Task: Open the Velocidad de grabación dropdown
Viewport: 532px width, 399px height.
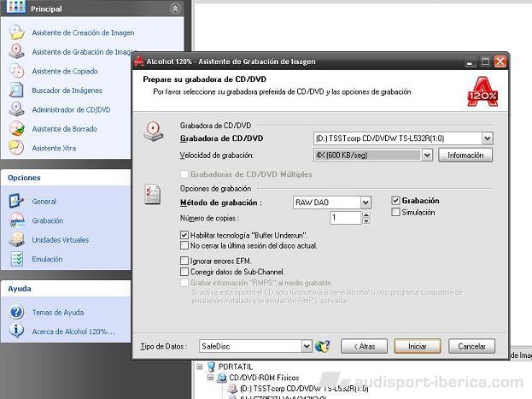Action: tap(427, 155)
